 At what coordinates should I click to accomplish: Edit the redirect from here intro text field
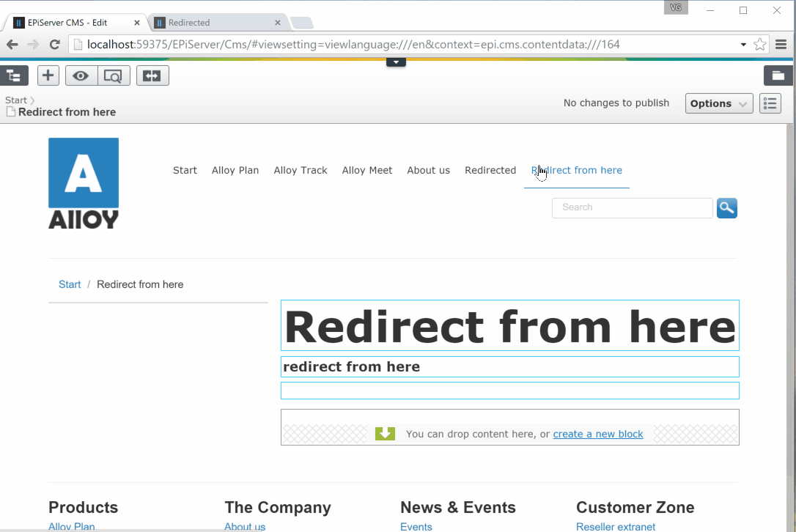tap(509, 366)
